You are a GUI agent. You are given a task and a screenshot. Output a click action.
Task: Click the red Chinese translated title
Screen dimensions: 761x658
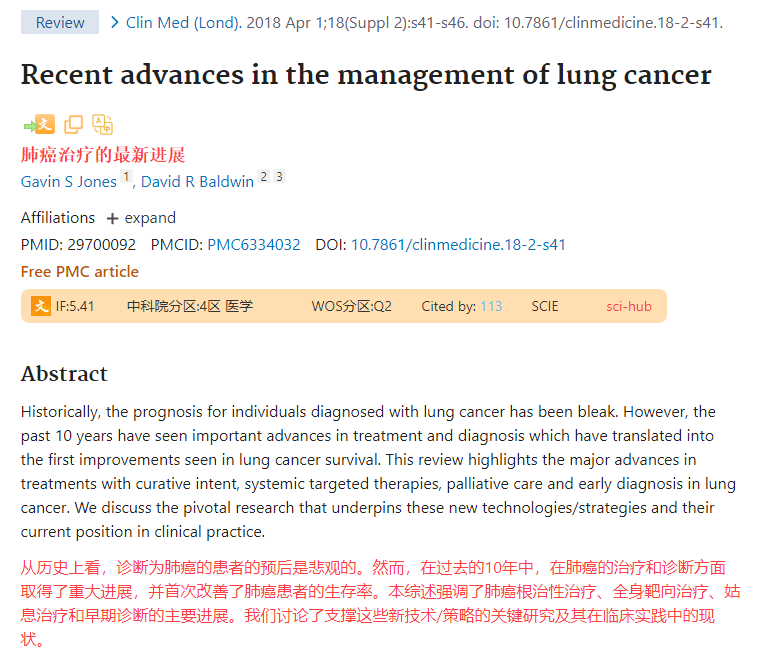pyautogui.click(x=103, y=155)
